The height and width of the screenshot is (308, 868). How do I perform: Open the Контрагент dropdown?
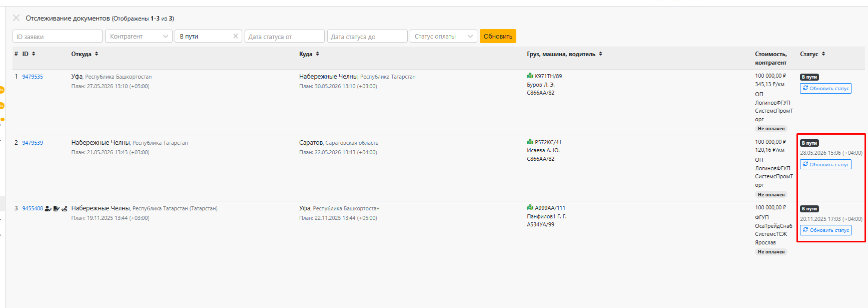139,36
